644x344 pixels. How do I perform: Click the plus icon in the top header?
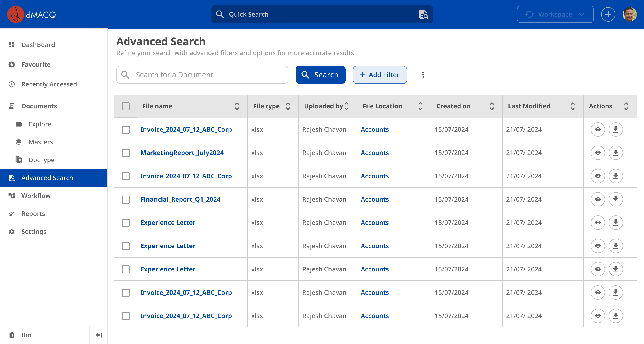[608, 14]
